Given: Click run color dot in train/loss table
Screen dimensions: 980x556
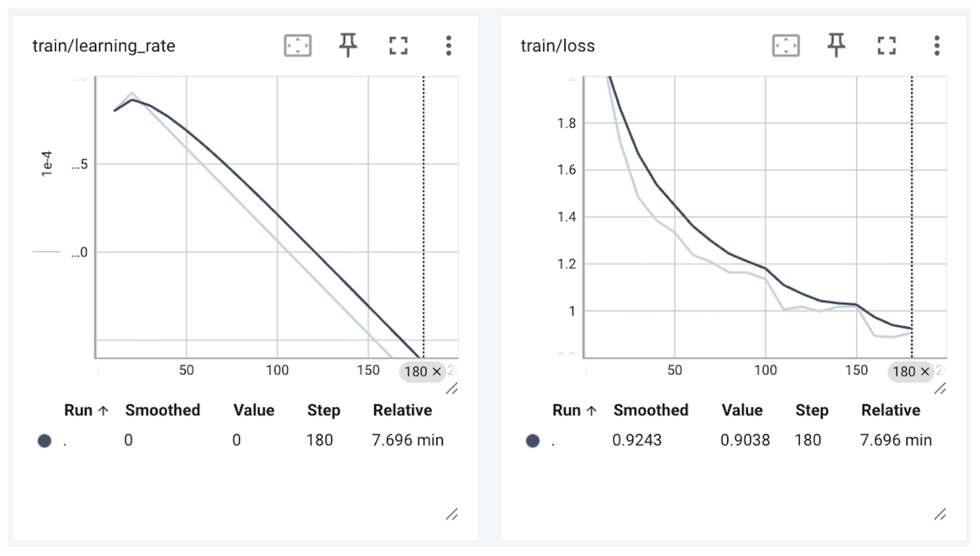Looking at the screenshot, I should point(533,441).
